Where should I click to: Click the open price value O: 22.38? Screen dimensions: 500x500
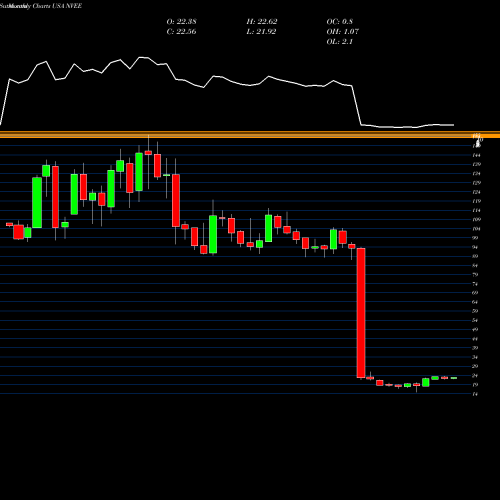181,21
